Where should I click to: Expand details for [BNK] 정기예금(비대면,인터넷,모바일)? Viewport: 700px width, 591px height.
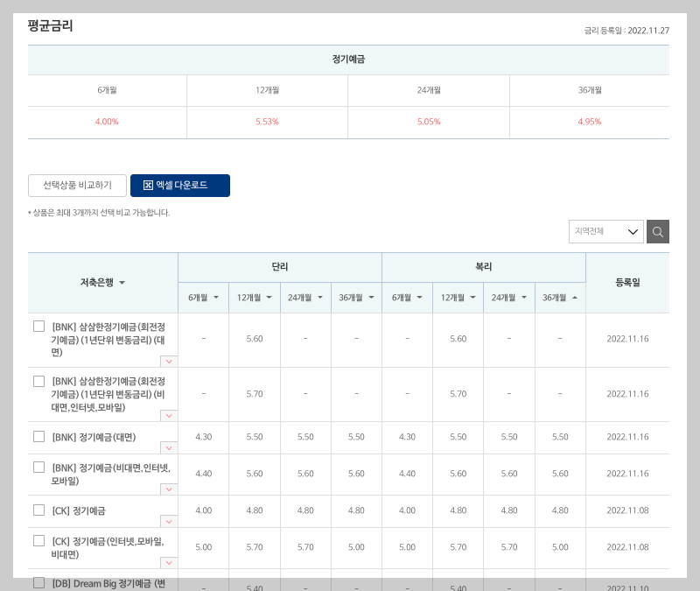pyautogui.click(x=169, y=489)
